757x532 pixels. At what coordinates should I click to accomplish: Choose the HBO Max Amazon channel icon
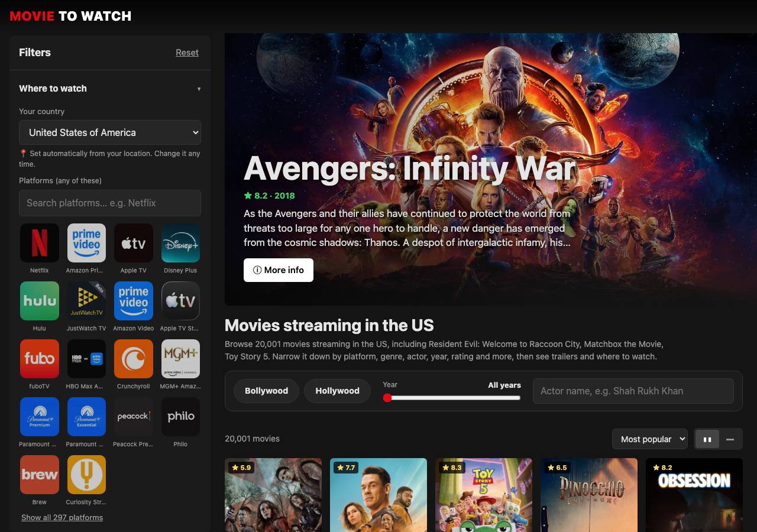tap(86, 359)
